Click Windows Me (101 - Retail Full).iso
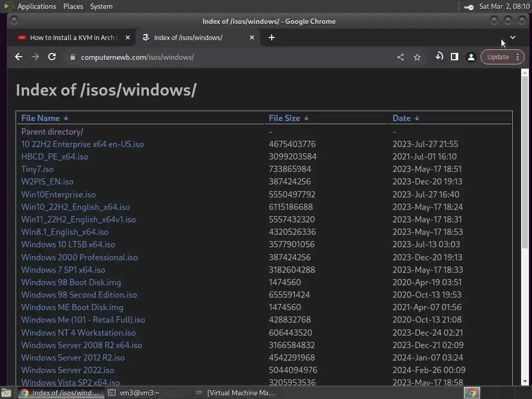This screenshot has width=532, height=399. 83,320
